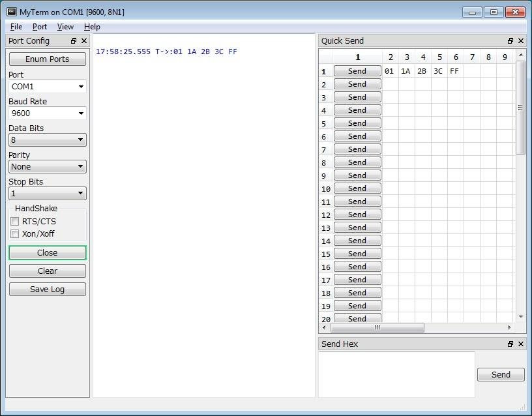Click the Clear button

click(48, 271)
